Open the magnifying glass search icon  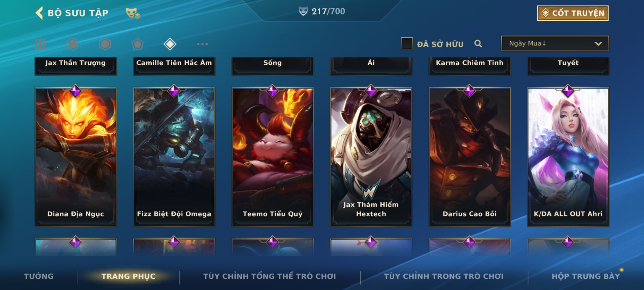pyautogui.click(x=478, y=44)
